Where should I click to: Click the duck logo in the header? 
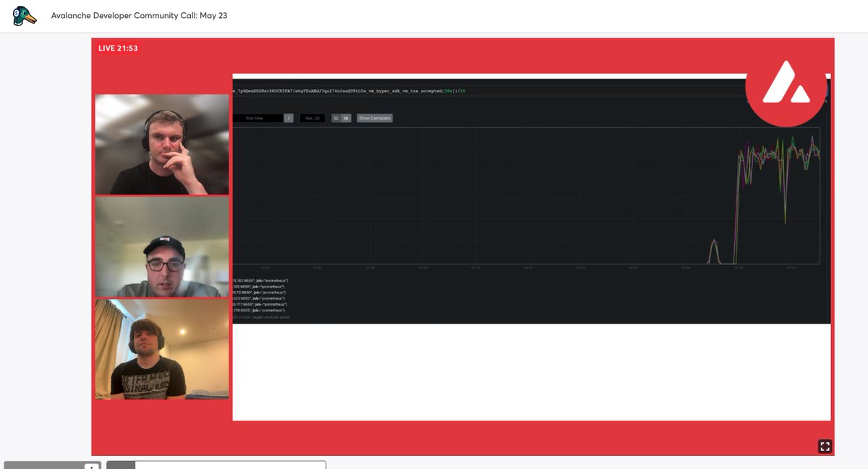tap(25, 16)
